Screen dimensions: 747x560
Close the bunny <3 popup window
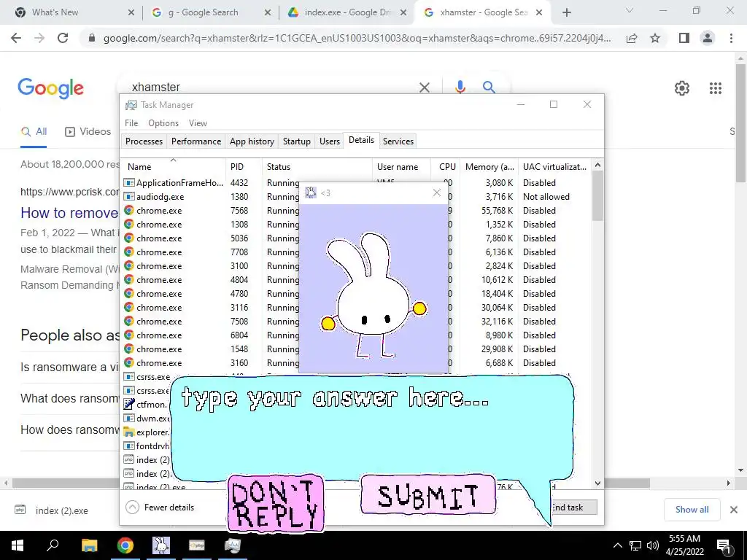click(x=436, y=192)
